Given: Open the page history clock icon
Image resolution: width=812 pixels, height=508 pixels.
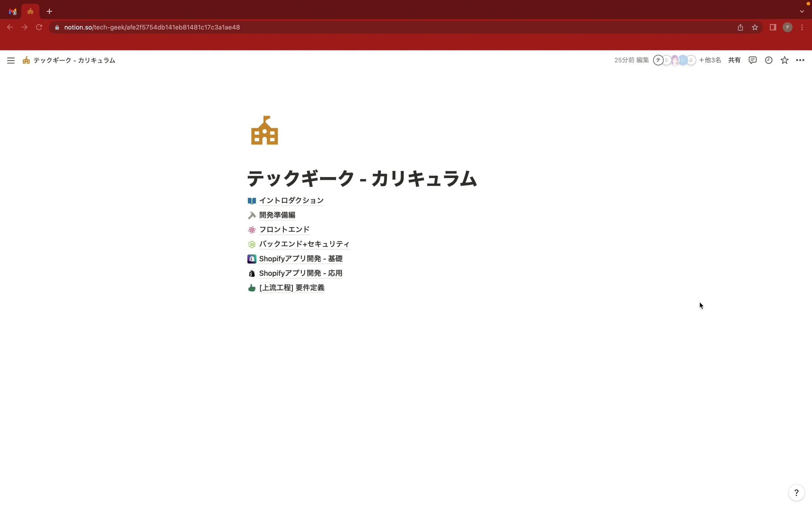Looking at the screenshot, I should [x=769, y=60].
